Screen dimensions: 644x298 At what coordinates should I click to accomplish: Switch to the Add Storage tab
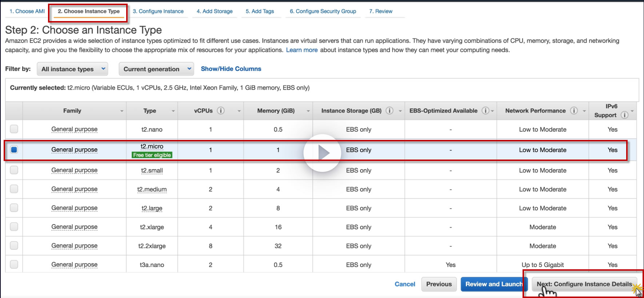point(215,11)
